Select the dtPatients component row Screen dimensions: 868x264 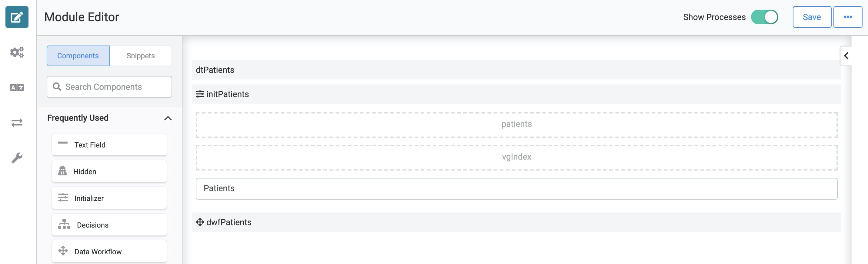[x=516, y=70]
